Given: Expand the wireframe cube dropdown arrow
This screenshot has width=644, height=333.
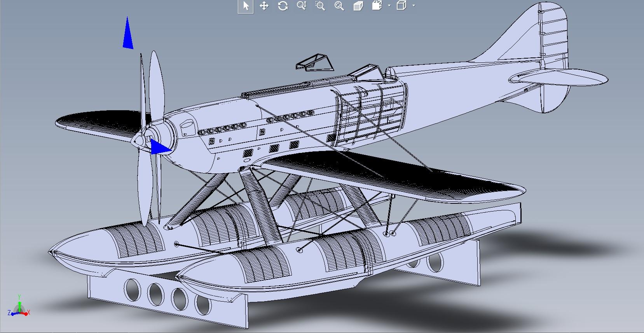Looking at the screenshot, I should pyautogui.click(x=414, y=6).
